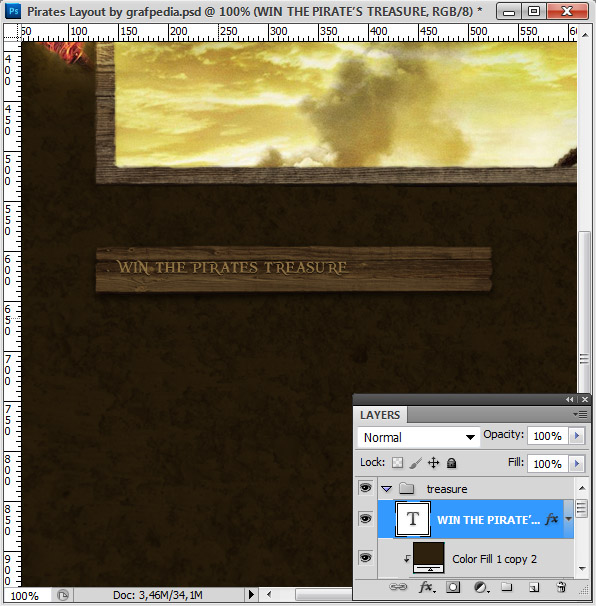Collapse the treasure group triangle
596x606 pixels.
[387, 489]
